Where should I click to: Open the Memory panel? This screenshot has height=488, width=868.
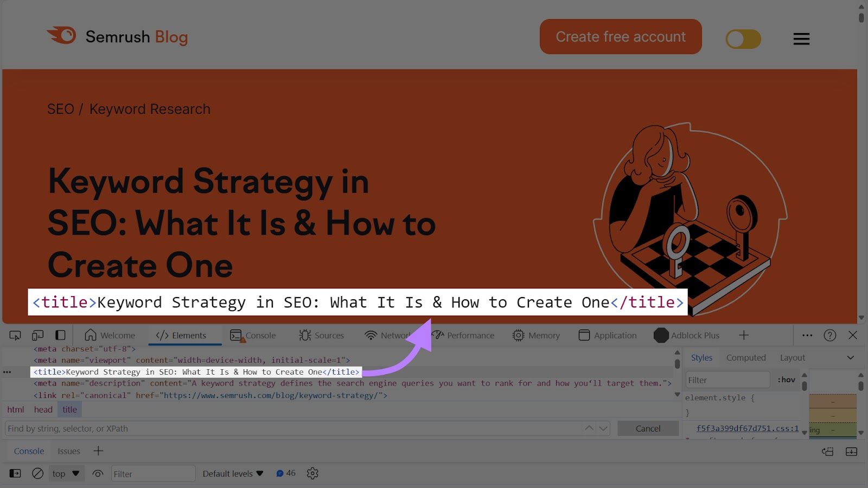tap(537, 335)
